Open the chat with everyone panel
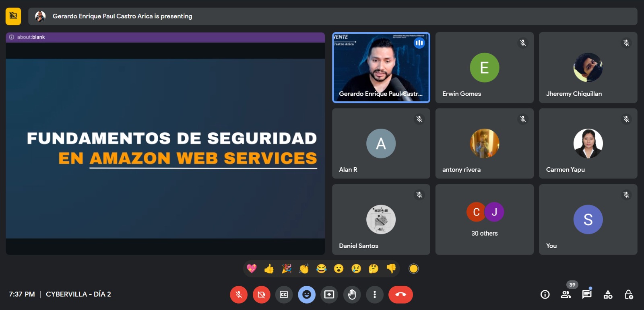 [587, 295]
